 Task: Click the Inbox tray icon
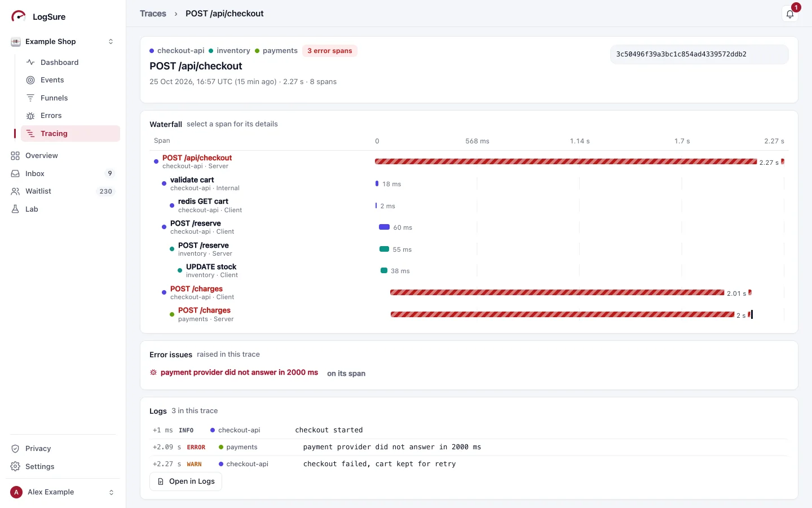pyautogui.click(x=15, y=174)
